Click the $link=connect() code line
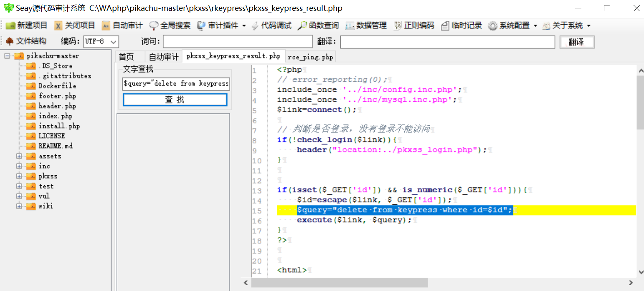This screenshot has height=291, width=644. pos(317,110)
